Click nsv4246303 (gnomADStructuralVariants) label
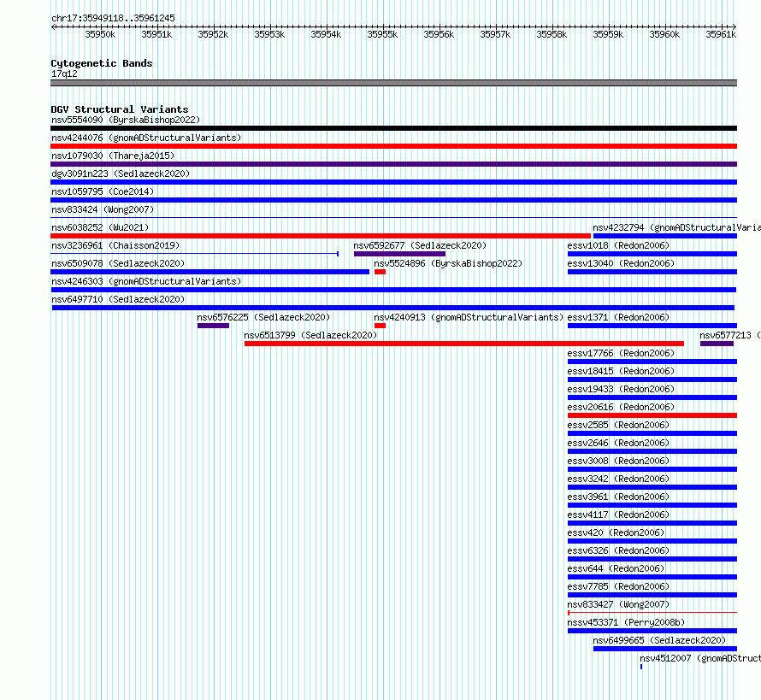 146,281
